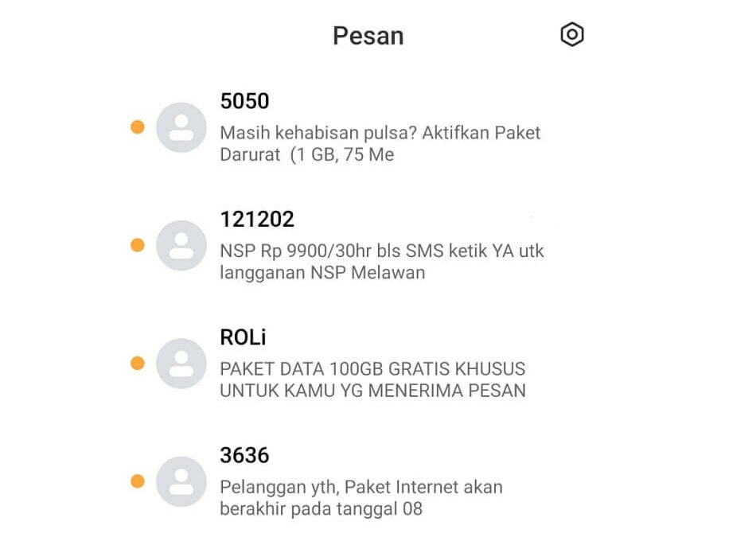Image resolution: width=756 pixels, height=541 pixels.
Task: Open the ROLi sender name
Action: 243,337
